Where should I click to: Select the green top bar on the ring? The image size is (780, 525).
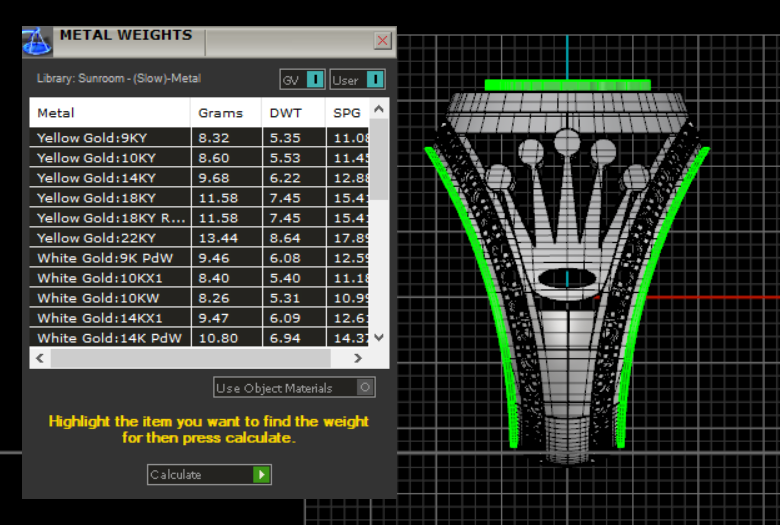point(567,85)
